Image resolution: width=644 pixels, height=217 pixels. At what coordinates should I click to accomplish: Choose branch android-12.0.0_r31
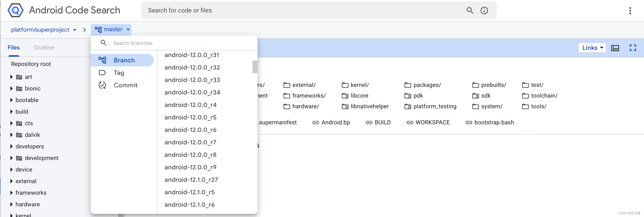[192, 55]
